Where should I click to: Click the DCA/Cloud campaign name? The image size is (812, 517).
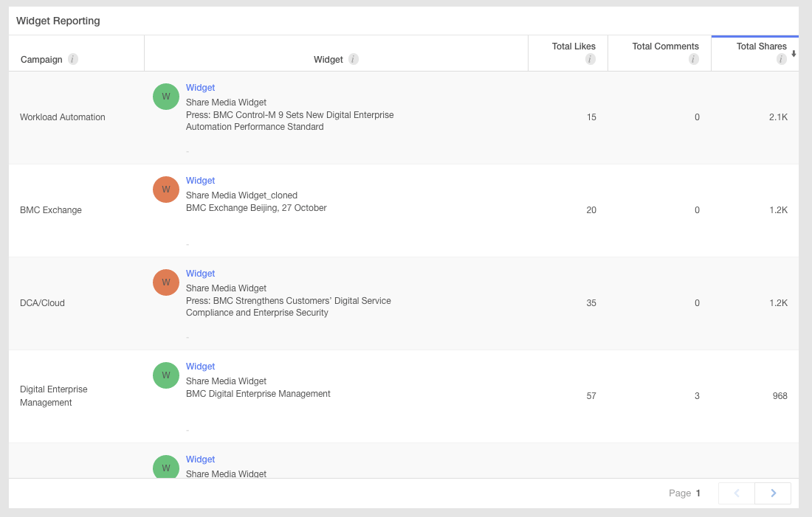pos(42,302)
